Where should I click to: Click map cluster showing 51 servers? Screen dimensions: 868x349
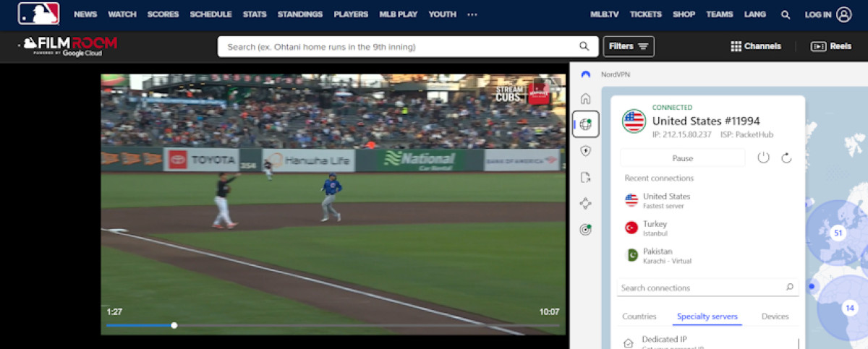[x=838, y=233]
